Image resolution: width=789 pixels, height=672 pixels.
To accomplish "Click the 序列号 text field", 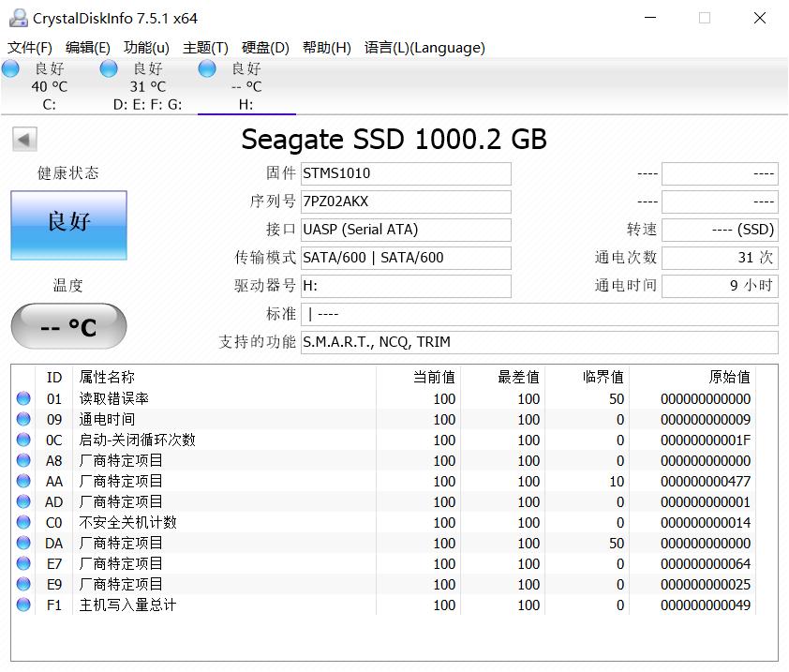I will click(x=405, y=202).
